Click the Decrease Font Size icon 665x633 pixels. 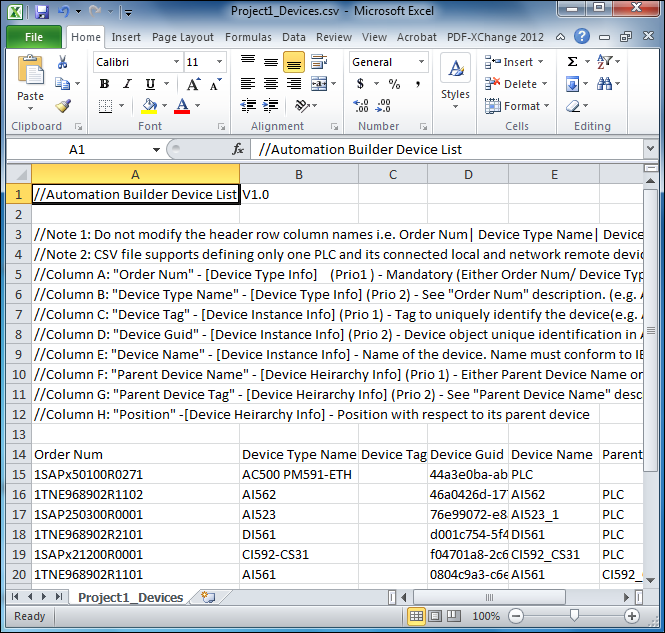tap(215, 84)
